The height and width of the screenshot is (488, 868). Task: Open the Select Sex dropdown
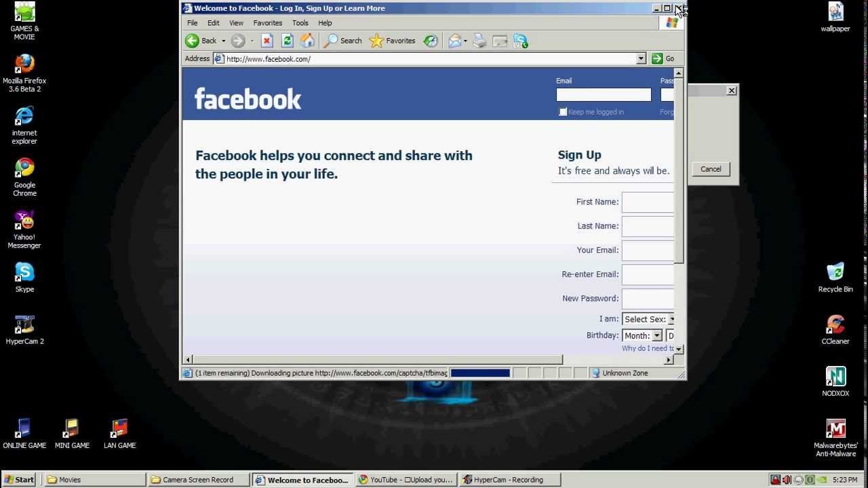pyautogui.click(x=648, y=319)
